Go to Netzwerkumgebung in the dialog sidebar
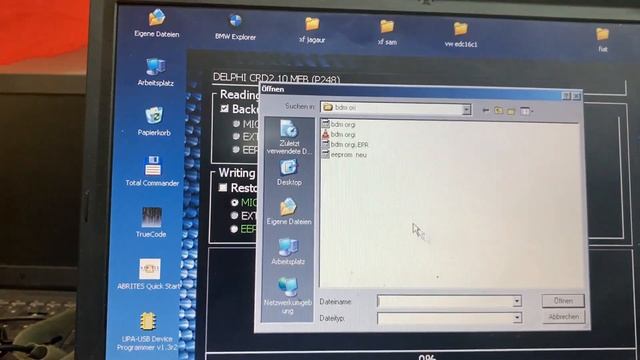Screen dimensions: 640x360 click(288, 296)
